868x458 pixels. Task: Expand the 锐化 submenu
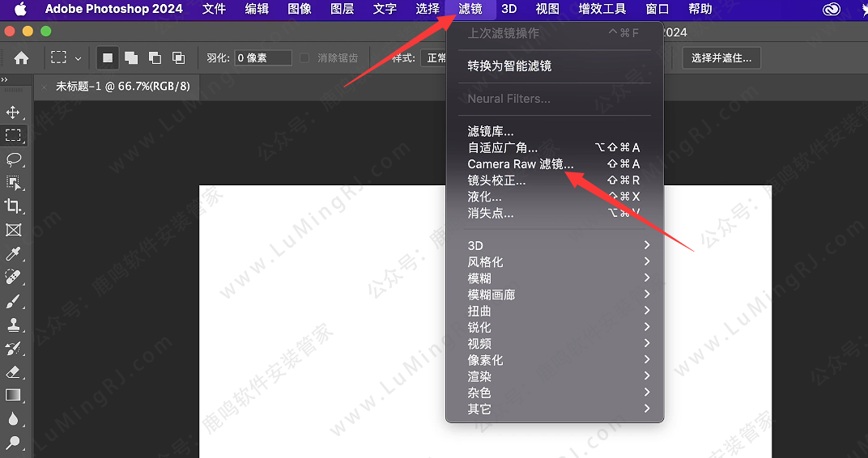coord(555,327)
